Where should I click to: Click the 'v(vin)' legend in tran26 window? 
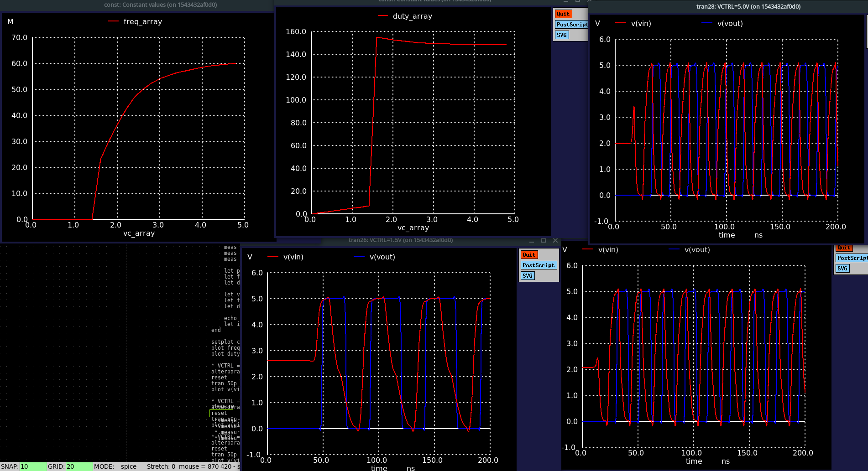pos(293,257)
